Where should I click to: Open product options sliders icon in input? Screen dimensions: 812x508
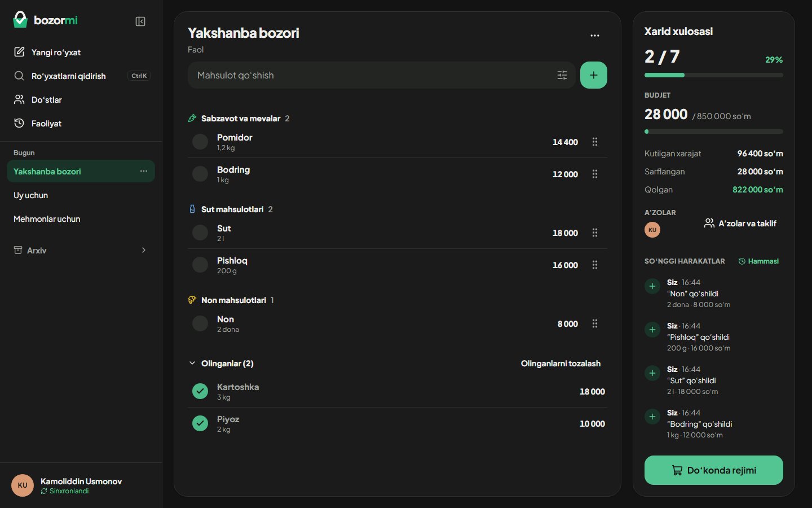click(x=562, y=75)
